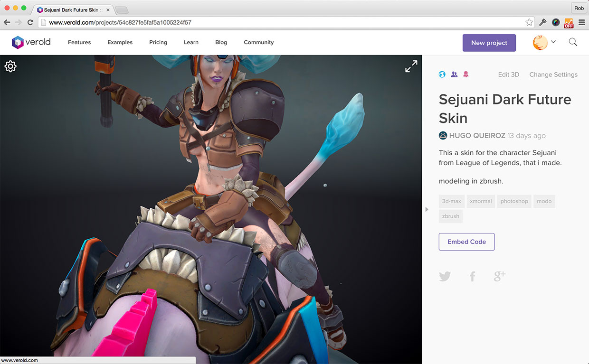Viewport: 589px width, 364px height.
Task: Open Change Settings link
Action: point(553,75)
